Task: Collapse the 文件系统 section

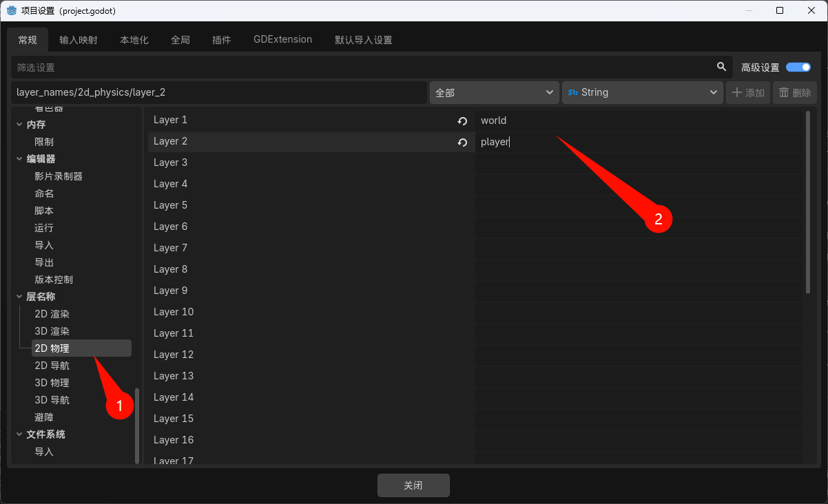Action: coord(19,434)
